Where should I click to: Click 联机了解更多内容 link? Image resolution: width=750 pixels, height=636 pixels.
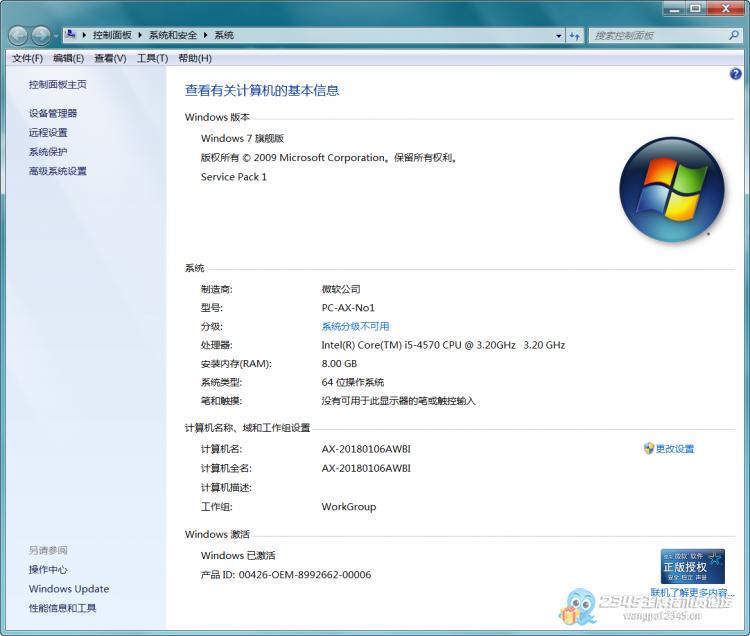pyautogui.click(x=692, y=593)
